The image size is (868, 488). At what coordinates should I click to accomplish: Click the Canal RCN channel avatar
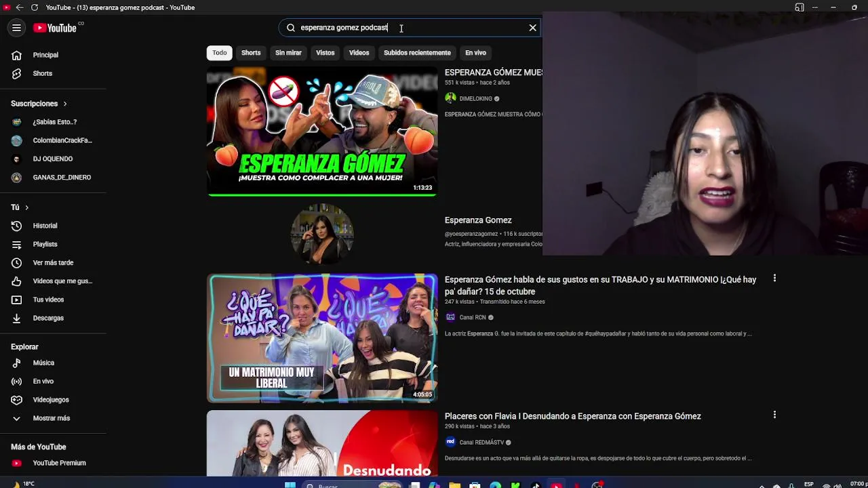pyautogui.click(x=450, y=317)
